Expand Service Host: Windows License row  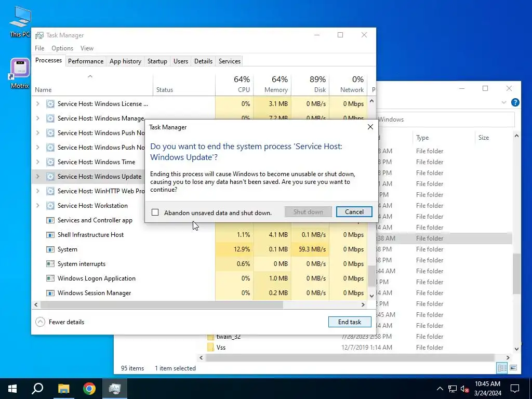click(x=37, y=104)
